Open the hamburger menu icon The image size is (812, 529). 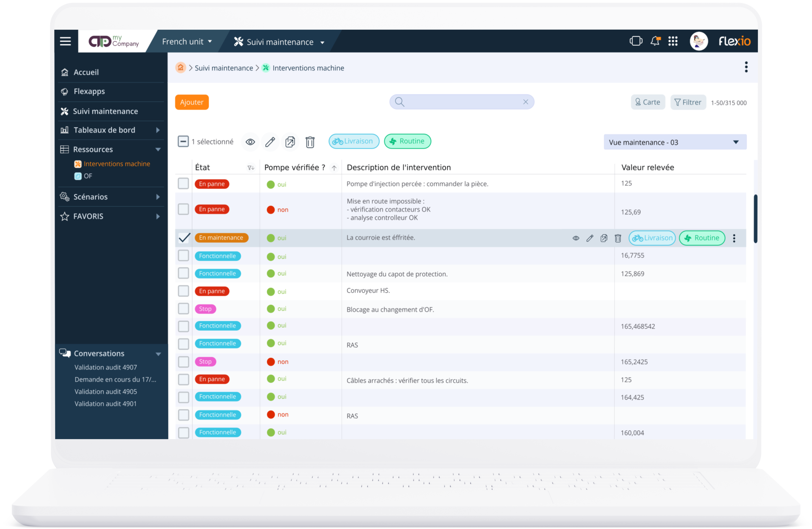coord(65,41)
